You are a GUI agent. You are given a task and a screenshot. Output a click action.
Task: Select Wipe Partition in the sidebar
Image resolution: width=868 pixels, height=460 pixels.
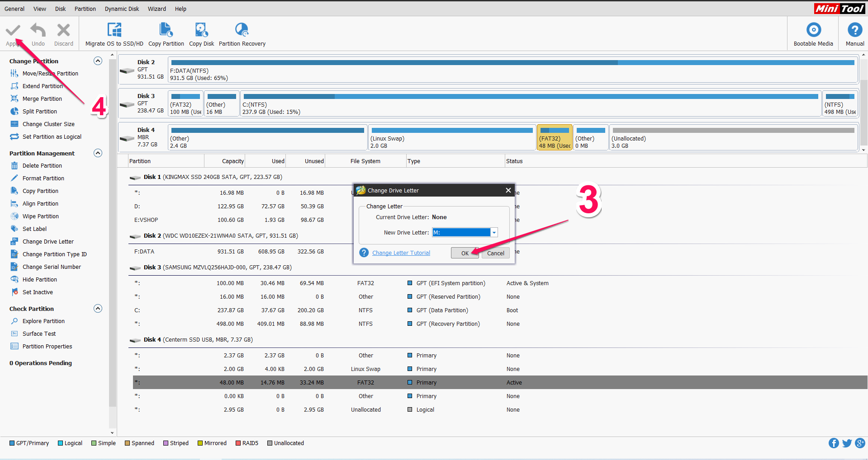[40, 216]
